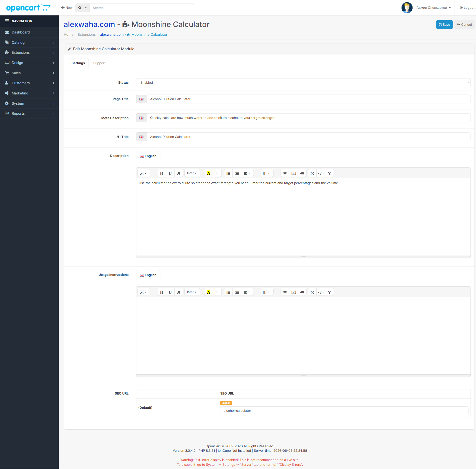Toggle bold in the Description editor

coord(161,173)
